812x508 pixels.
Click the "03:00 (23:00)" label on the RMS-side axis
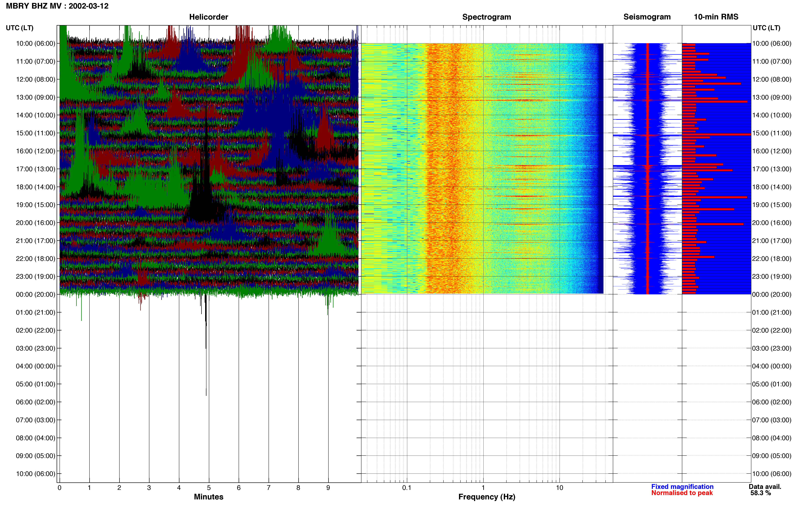tap(772, 348)
